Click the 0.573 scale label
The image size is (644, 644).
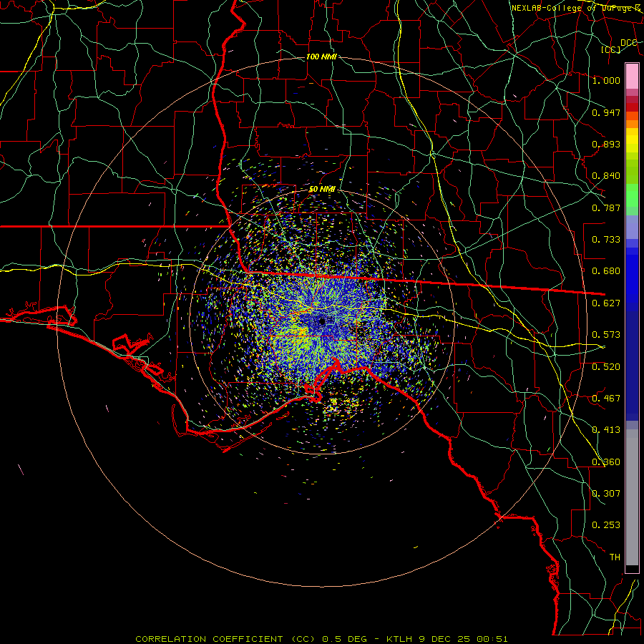[606, 335]
